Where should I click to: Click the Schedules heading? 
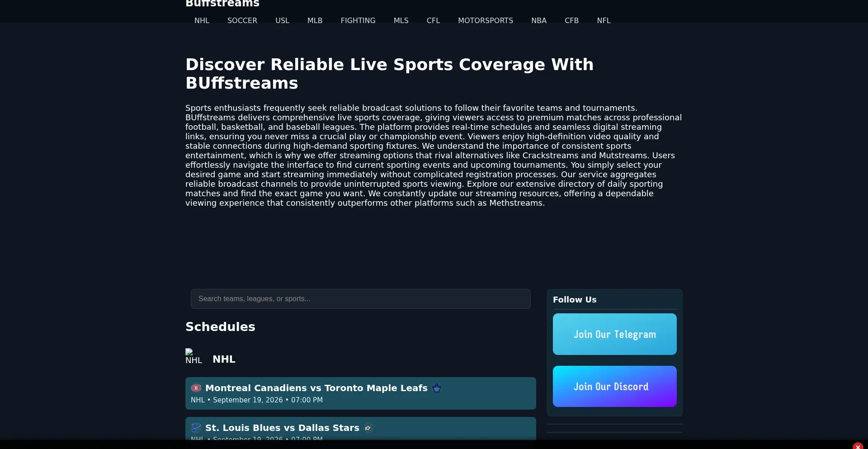coord(220,327)
